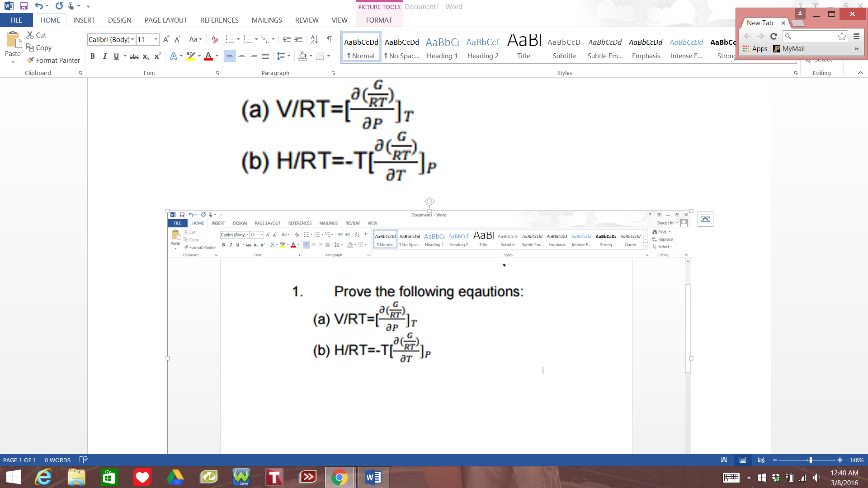Toggle the strikethrough option
The image size is (868, 488).
pyautogui.click(x=134, y=56)
